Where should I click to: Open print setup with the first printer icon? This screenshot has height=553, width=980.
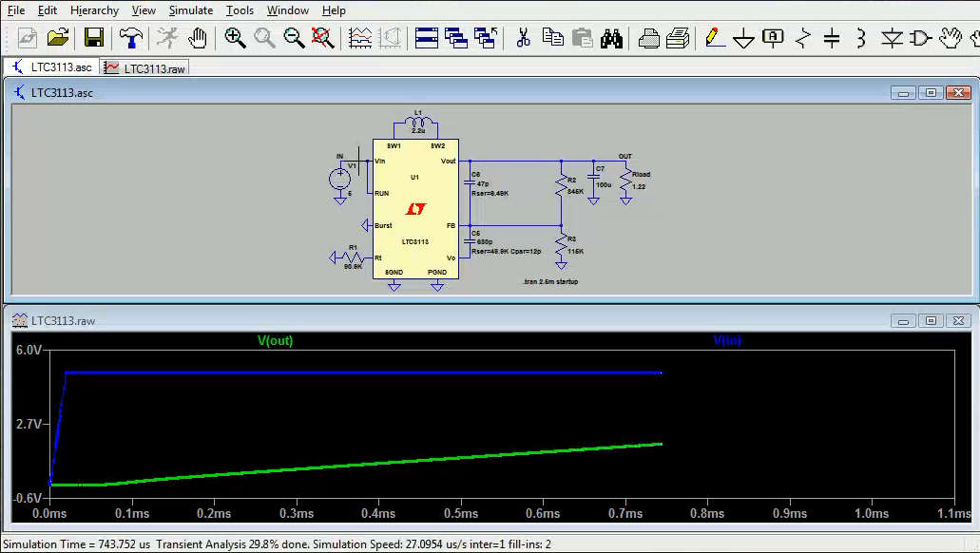coord(649,38)
